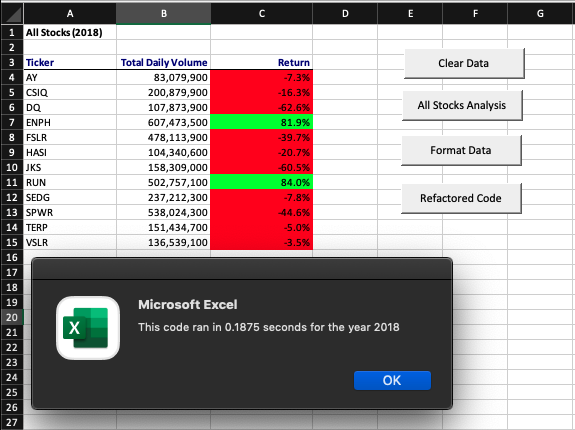The width and height of the screenshot is (575, 430).
Task: Select the RUN ticker cell
Action: [70, 182]
